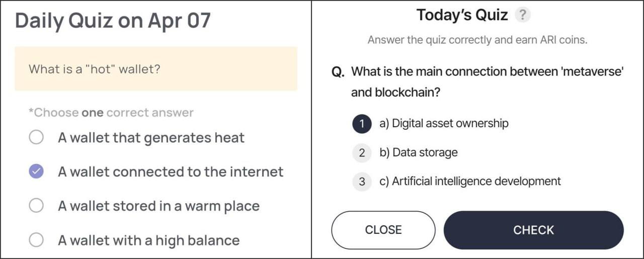The image size is (644, 259).
Task: Click 'A wallet that generates heat' label
Action: coord(151,138)
